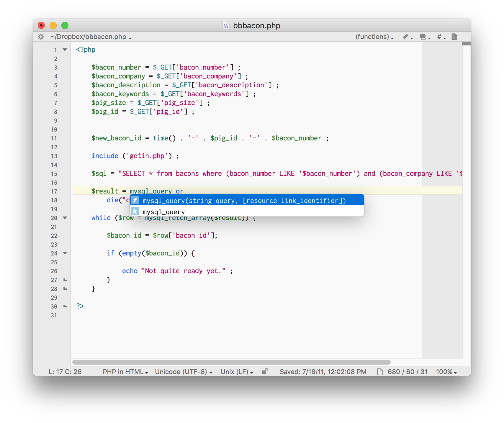Close the window with the red button
The image size is (504, 423).
pos(41,25)
